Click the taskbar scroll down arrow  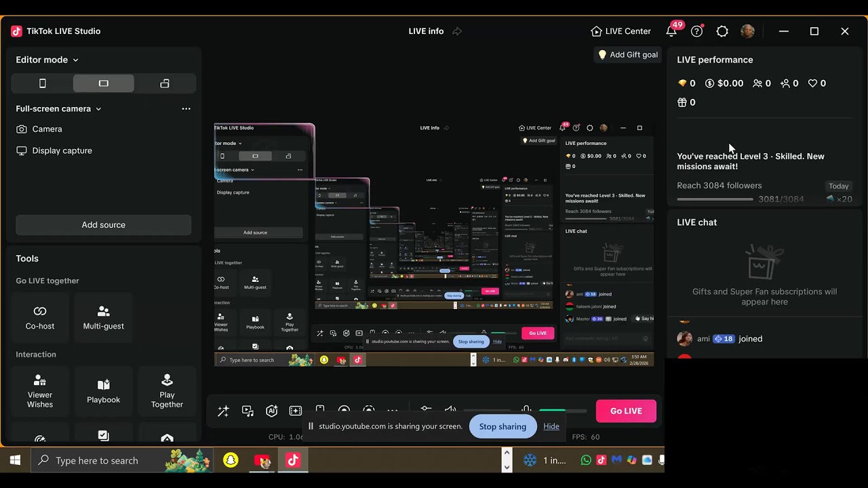coord(507,467)
